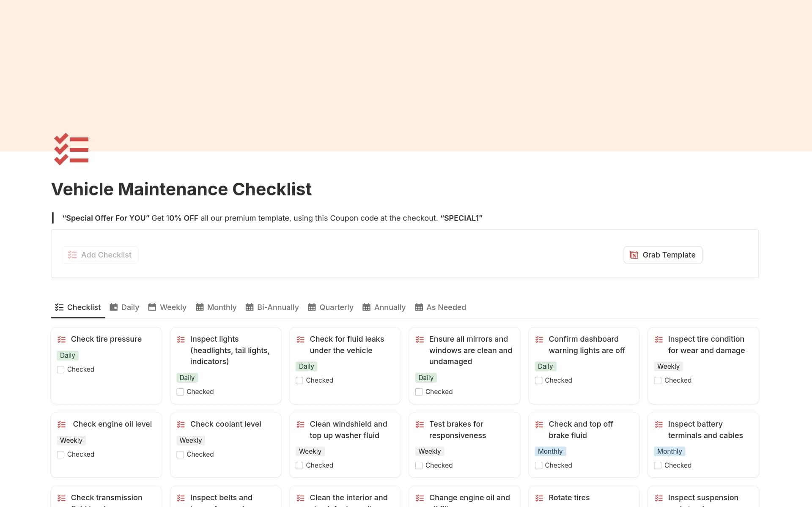Check the Checked box for Clean windshield task
Screen dimensions: 812x507
point(299,465)
